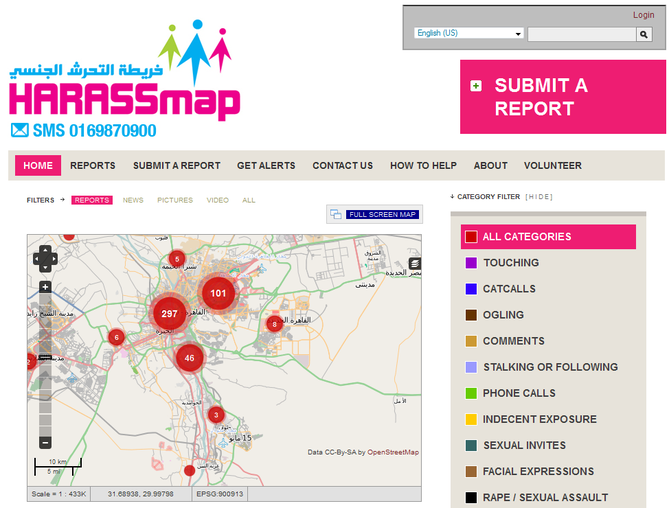Click the cluster marker labeled 3
Screen dimensions: 669x508
[216, 415]
